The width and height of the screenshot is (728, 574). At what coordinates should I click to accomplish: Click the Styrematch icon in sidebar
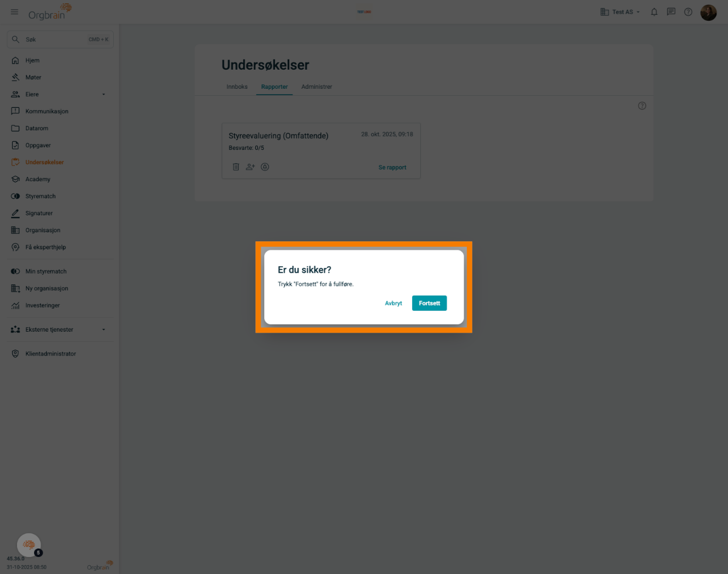tap(15, 197)
